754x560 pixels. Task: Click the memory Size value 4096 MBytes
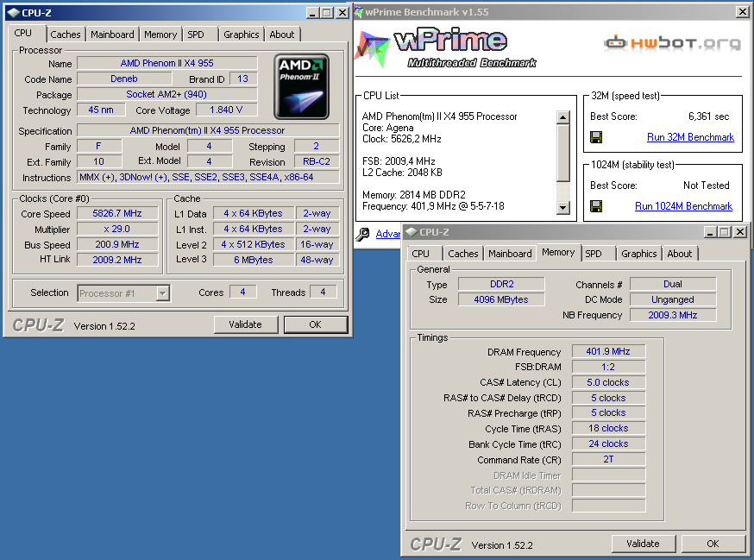pyautogui.click(x=501, y=299)
